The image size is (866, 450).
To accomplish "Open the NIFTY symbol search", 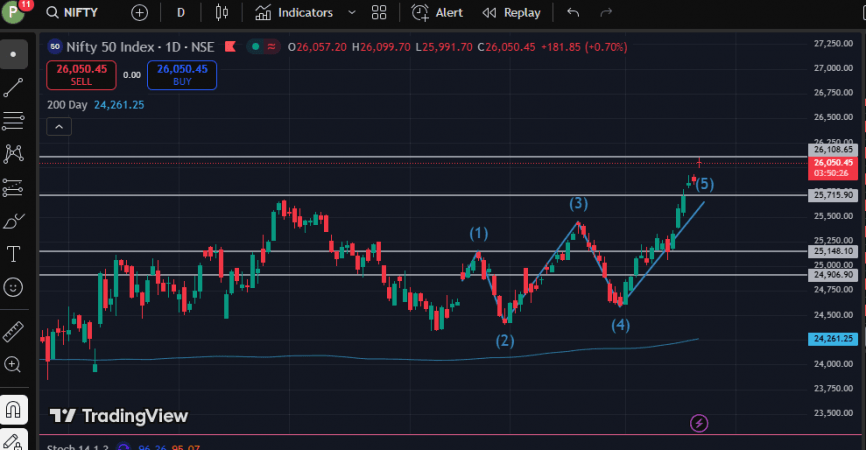I will 73,13.
